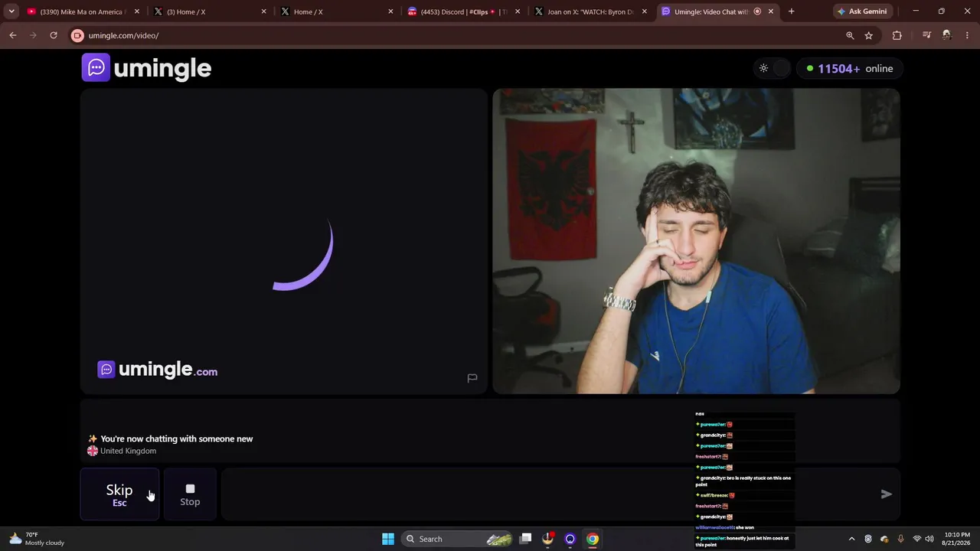Switch to the Mike Ma on America YouTube tab
The height and width of the screenshot is (551, 980).
81,11
